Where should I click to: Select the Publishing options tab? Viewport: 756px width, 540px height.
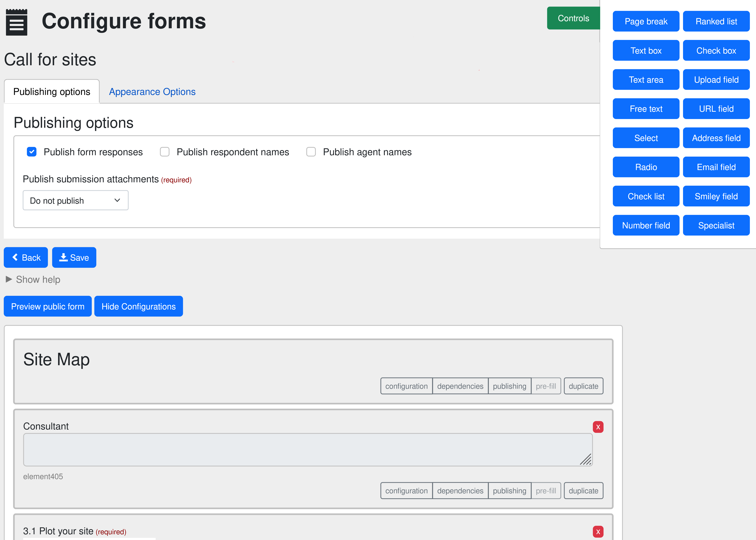[52, 92]
